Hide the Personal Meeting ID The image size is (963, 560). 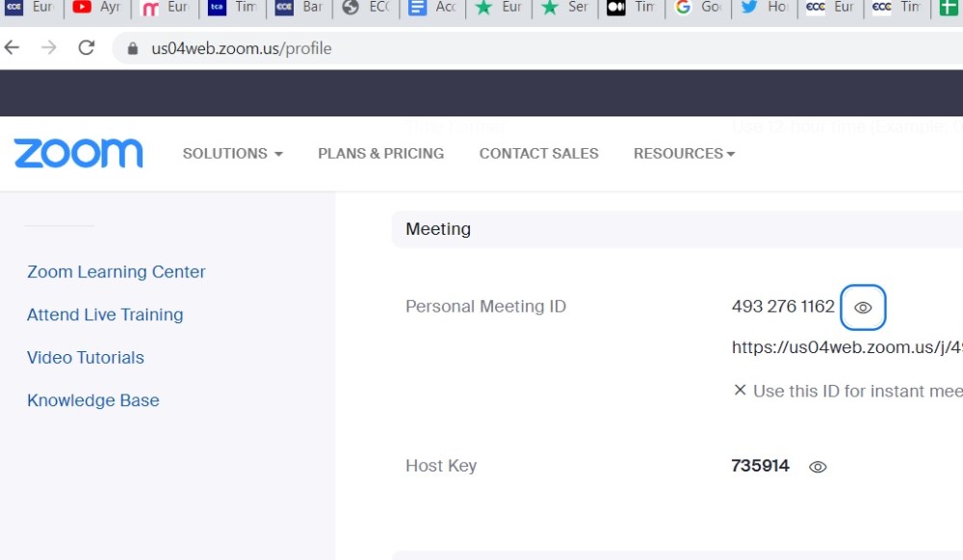[x=863, y=307]
